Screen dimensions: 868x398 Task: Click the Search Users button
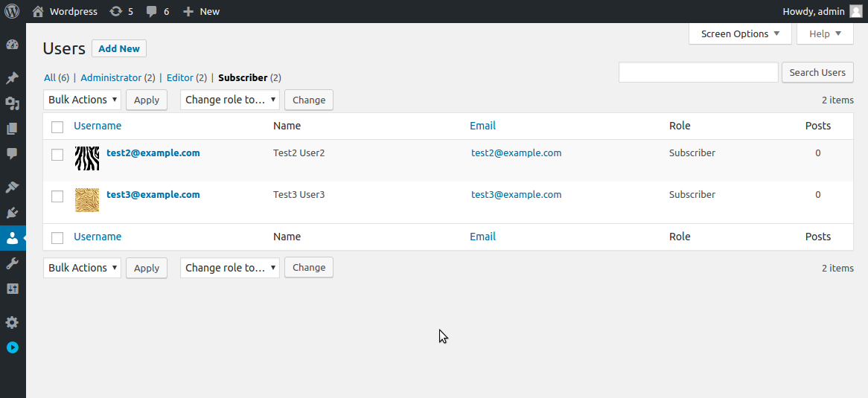817,72
